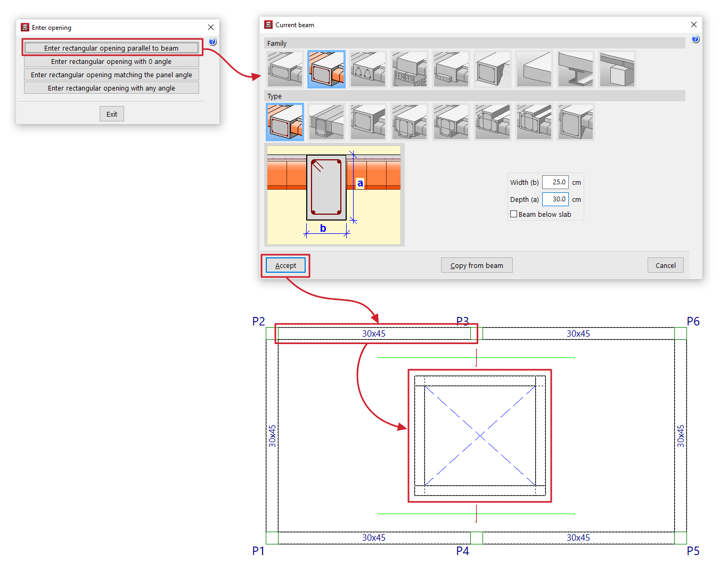Viewport: 728px width, 570px height.
Task: Click the left vertical 30x45 beam label
Action: (272, 436)
